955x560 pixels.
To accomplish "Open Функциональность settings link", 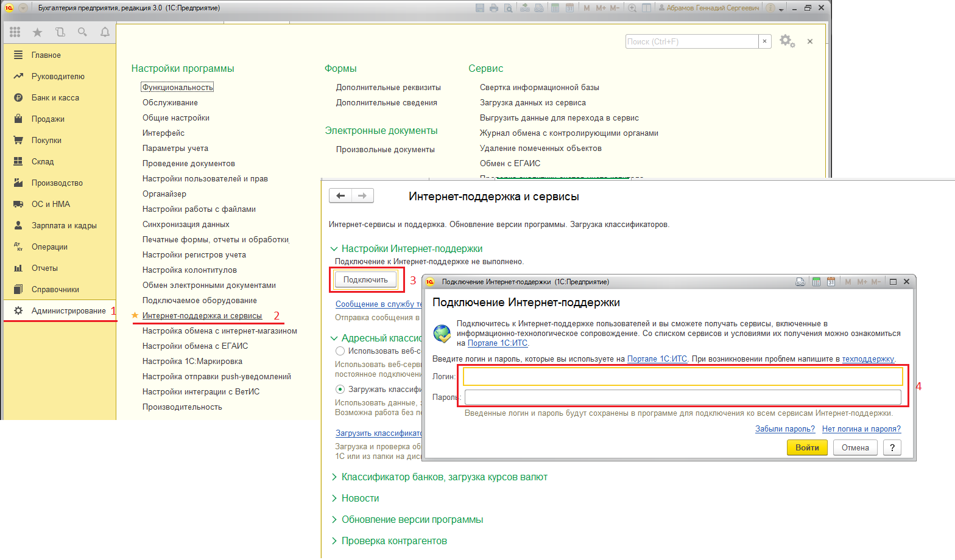I will pos(177,87).
